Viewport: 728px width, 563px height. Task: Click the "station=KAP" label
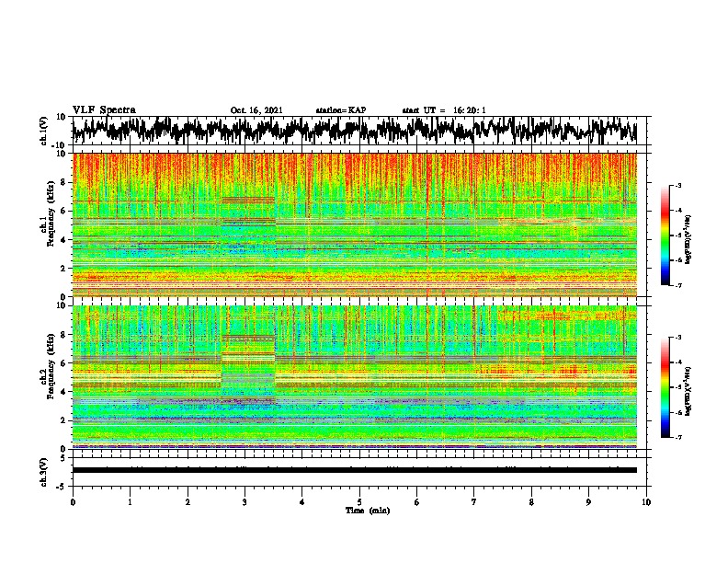click(341, 110)
